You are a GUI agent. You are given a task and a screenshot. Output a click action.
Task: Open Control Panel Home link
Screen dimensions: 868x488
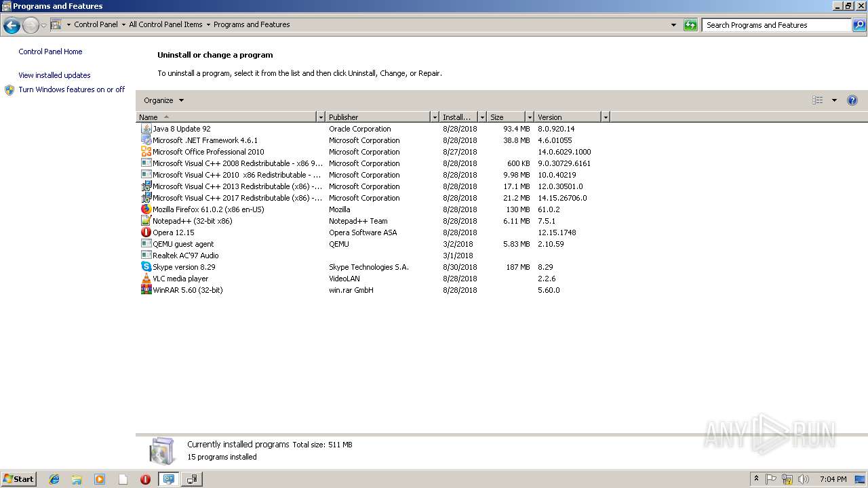pos(50,52)
